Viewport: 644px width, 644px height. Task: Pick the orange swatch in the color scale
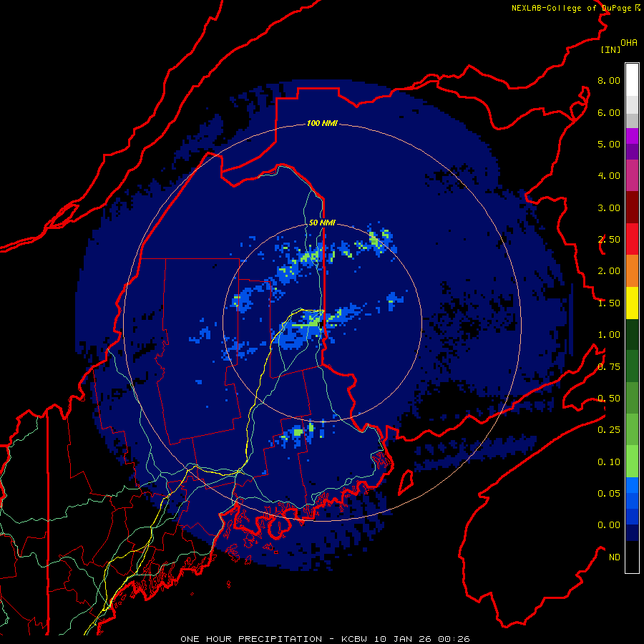click(x=632, y=271)
